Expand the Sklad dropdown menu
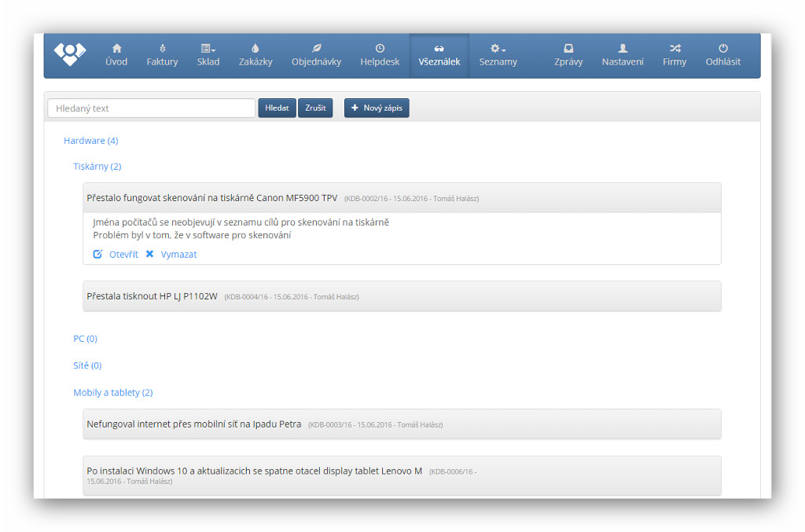Image resolution: width=805 pixels, height=532 pixels. [208, 55]
